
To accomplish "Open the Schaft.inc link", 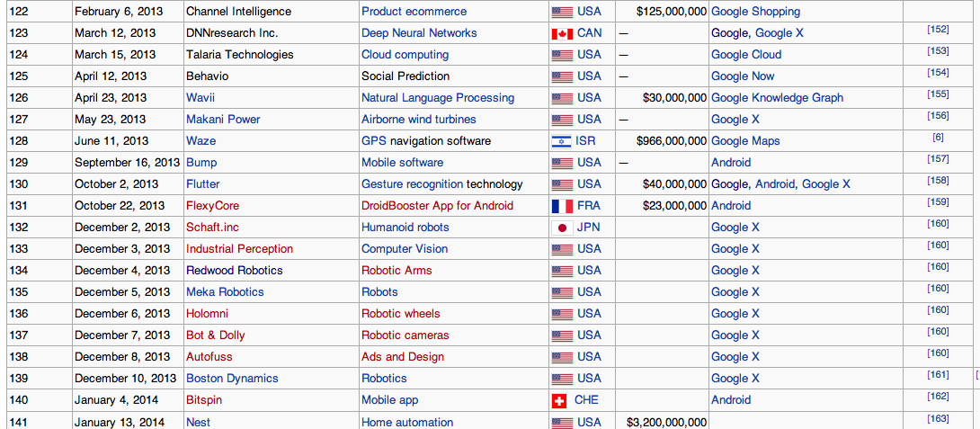I will pos(212,227).
